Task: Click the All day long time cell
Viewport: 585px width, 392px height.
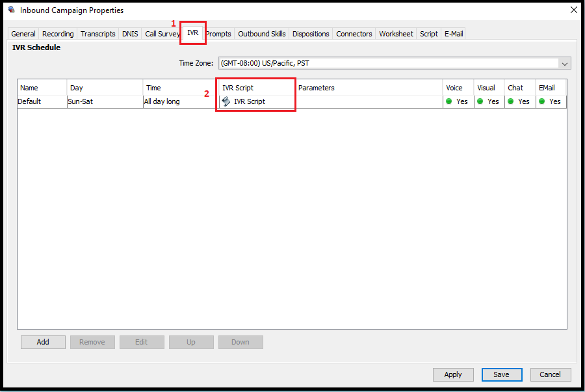Action: pos(180,101)
